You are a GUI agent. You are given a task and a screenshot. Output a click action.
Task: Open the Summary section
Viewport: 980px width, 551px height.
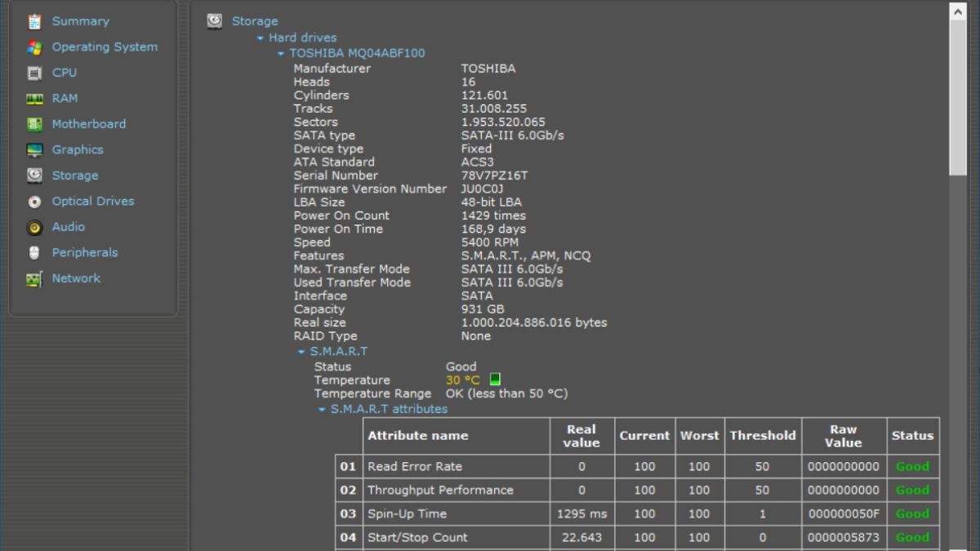pos(80,21)
